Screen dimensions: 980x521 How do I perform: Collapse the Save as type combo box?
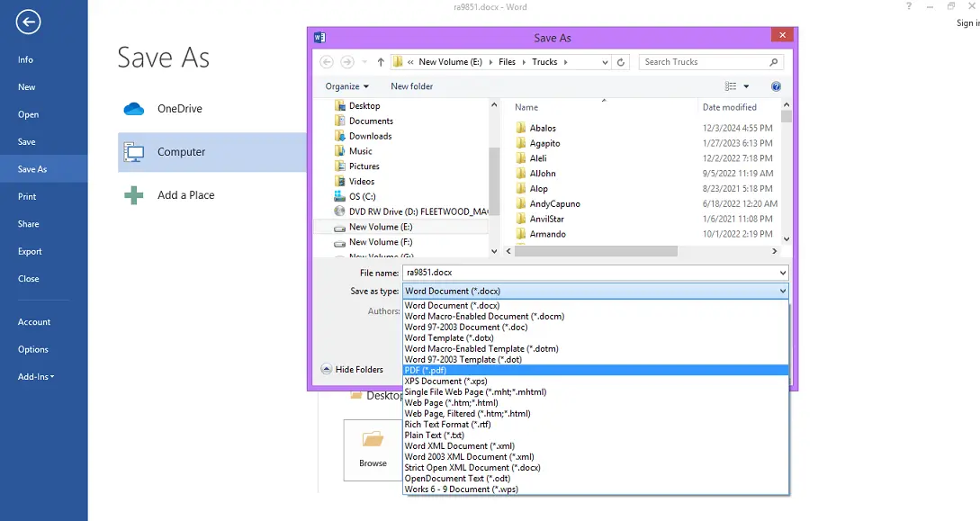783,292
